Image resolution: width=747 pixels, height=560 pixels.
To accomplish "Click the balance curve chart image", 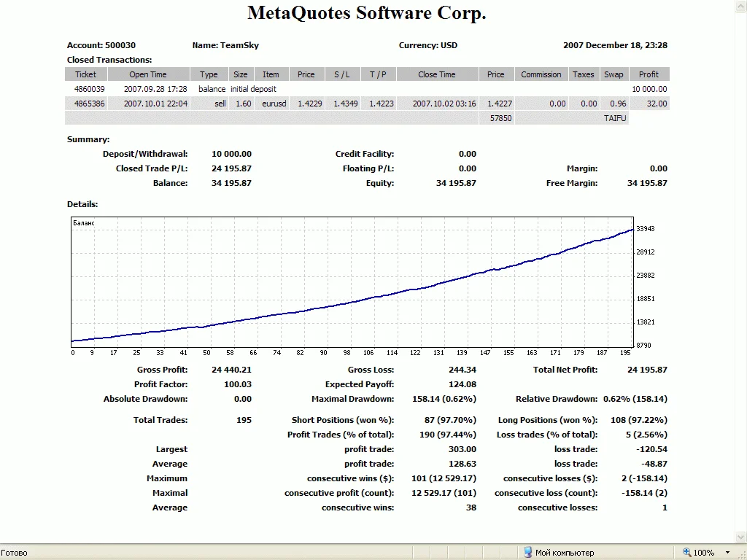I will (x=352, y=281).
